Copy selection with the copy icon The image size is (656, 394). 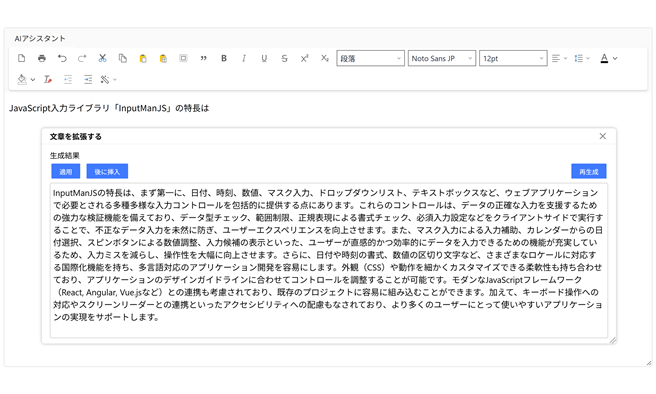(123, 59)
